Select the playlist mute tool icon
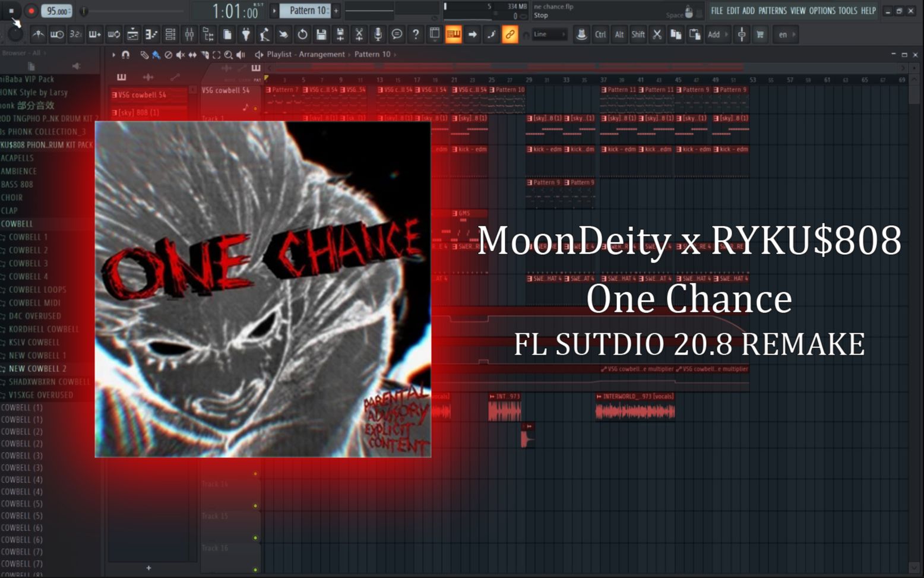 point(180,54)
